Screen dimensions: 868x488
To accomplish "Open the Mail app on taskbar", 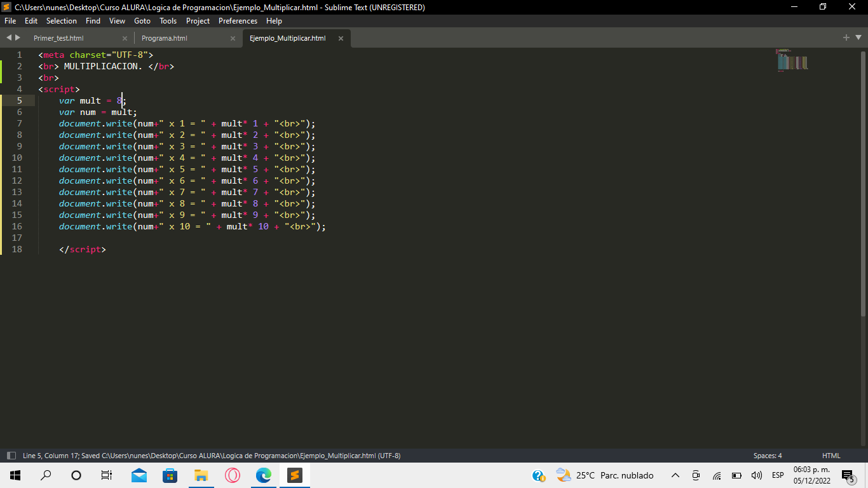I will click(x=139, y=475).
